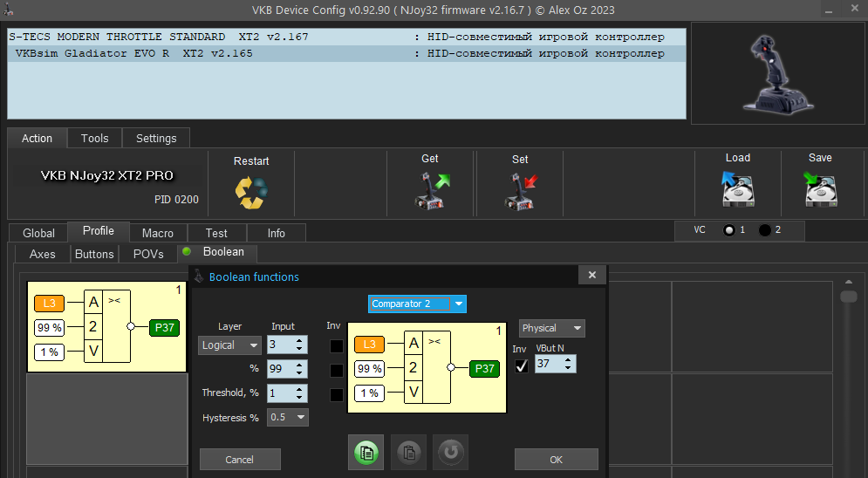The width and height of the screenshot is (868, 478).
Task: Click the Set settings joystick icon
Action: coord(521,191)
